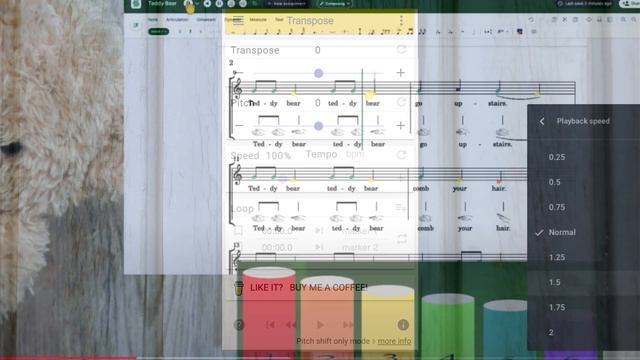The width and height of the screenshot is (640, 360).
Task: Click the Teddy Bear score title
Action: [x=162, y=4]
